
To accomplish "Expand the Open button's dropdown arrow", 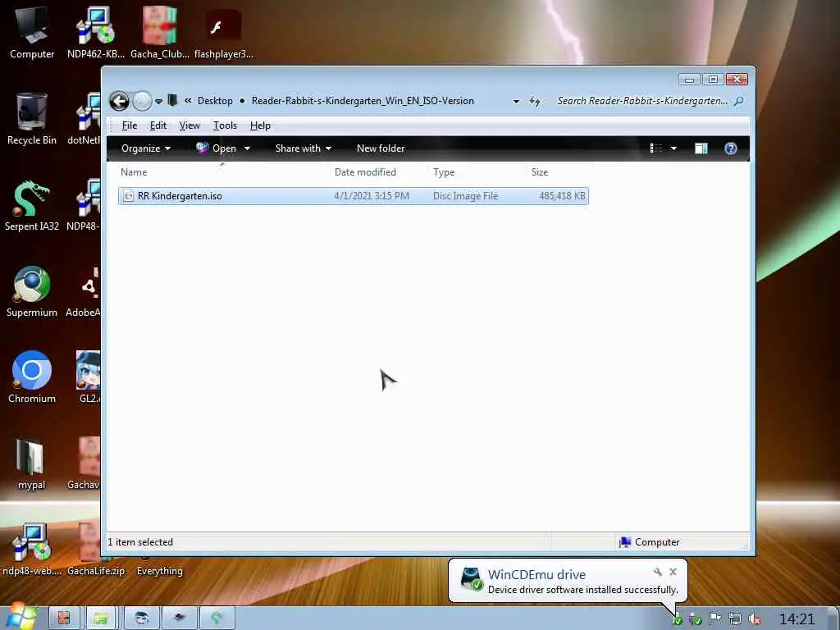I will pos(247,148).
